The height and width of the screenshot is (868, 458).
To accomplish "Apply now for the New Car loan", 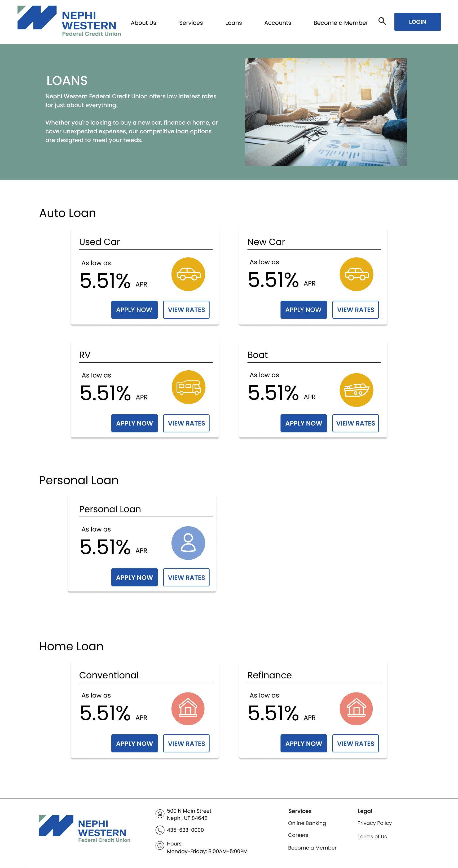I will 303,310.
